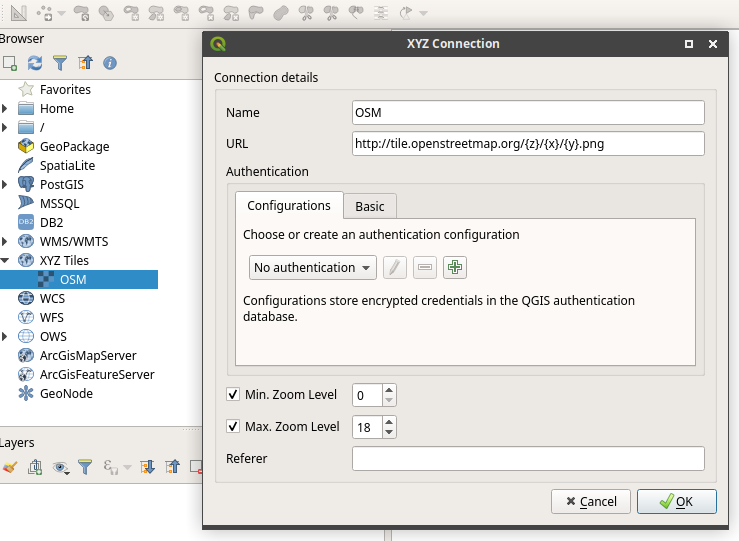739x541 pixels.
Task: Increase Max. Zoom Level with up arrow
Action: pyautogui.click(x=389, y=422)
